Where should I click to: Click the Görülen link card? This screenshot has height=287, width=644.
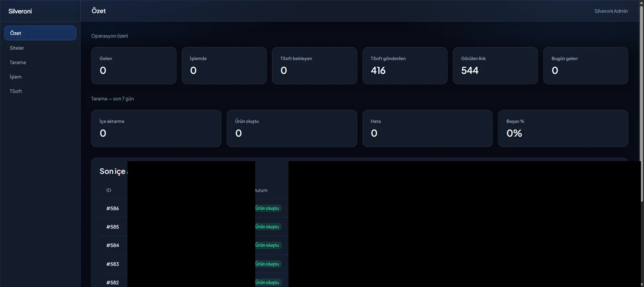click(495, 66)
